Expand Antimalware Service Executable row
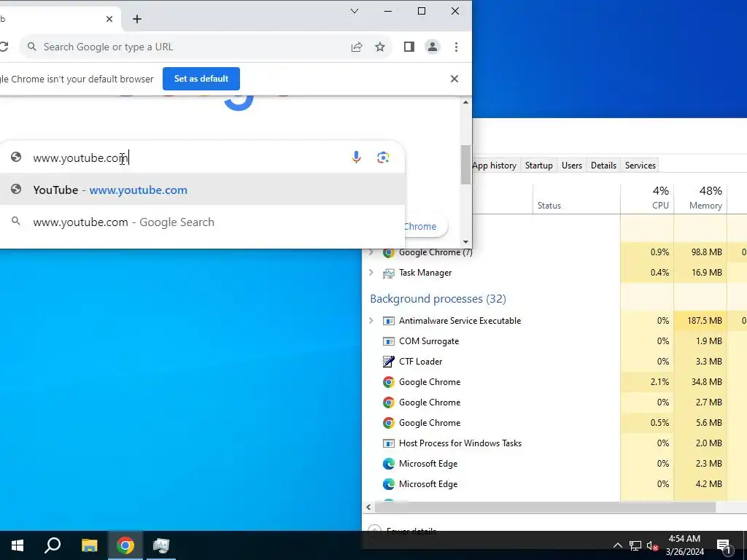747x560 pixels. point(371,321)
